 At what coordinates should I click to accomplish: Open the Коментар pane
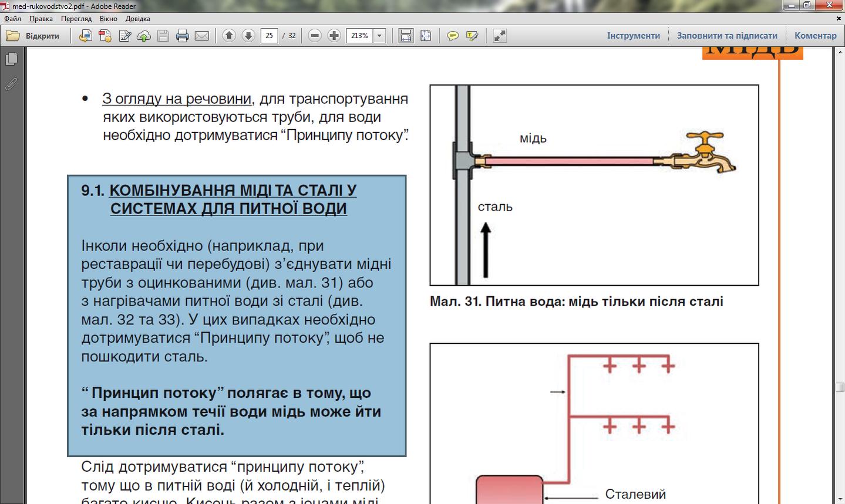pos(816,36)
